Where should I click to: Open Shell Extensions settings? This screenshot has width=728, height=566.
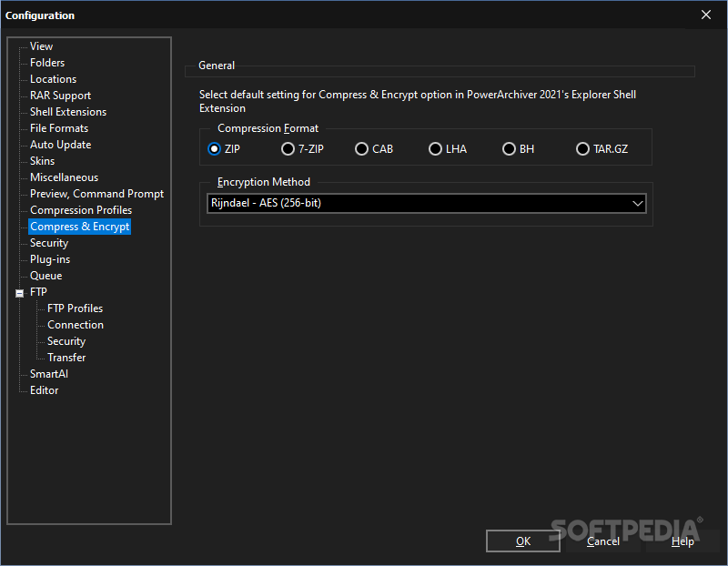[68, 112]
